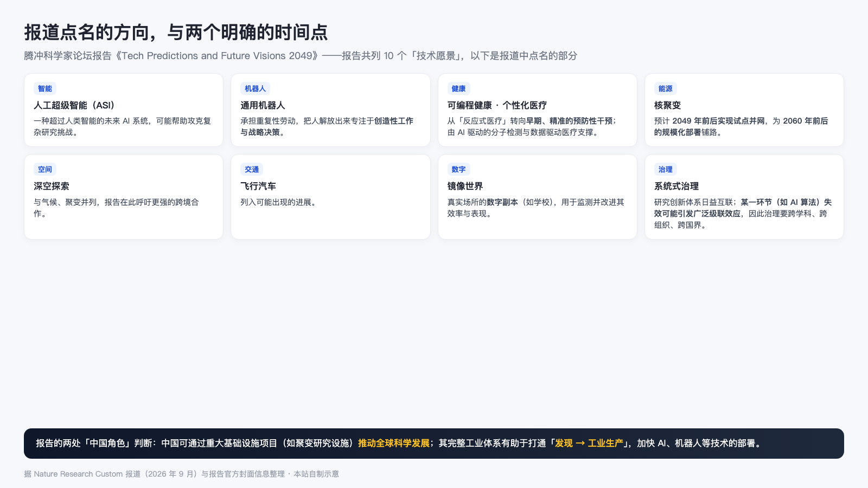Select the card heading "核聚变"

[x=667, y=105]
